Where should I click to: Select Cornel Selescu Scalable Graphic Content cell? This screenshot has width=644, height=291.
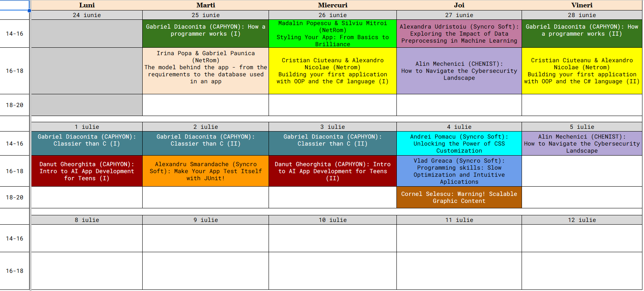click(459, 197)
